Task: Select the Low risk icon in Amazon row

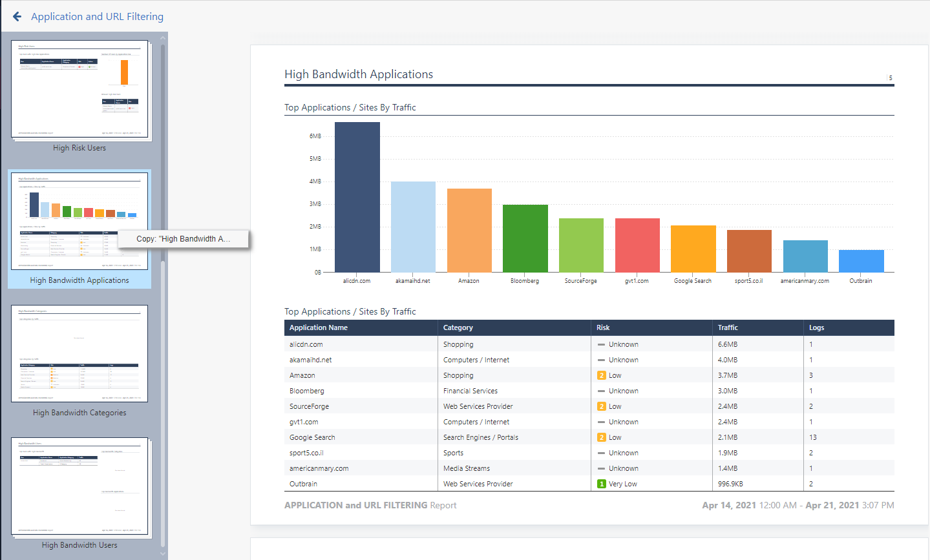Action: pos(601,375)
